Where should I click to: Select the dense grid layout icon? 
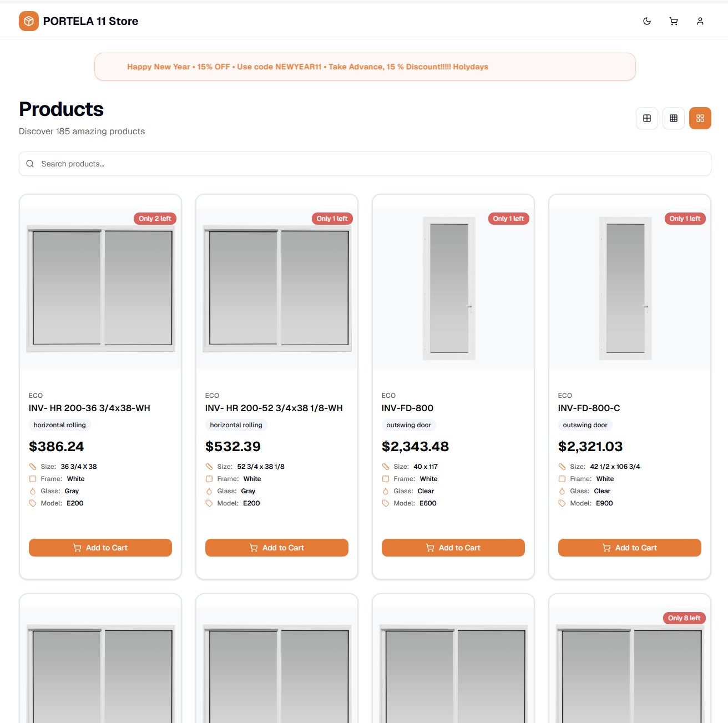click(x=673, y=118)
